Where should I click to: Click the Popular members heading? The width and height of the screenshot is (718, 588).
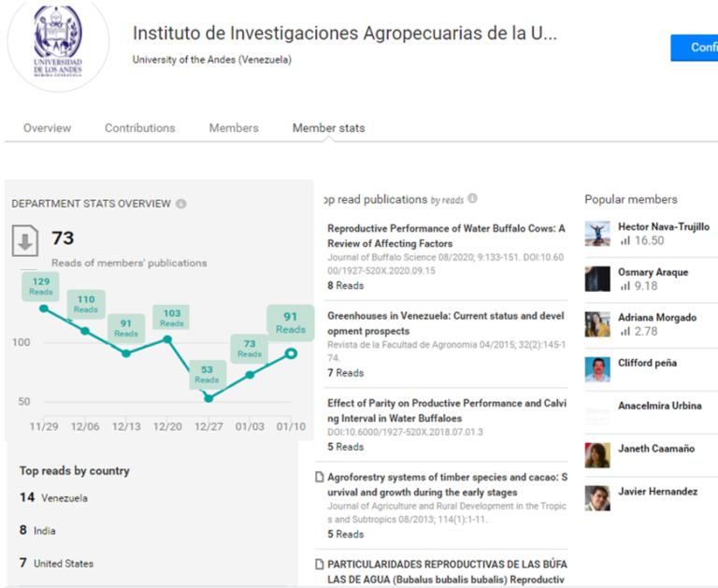pos(630,200)
